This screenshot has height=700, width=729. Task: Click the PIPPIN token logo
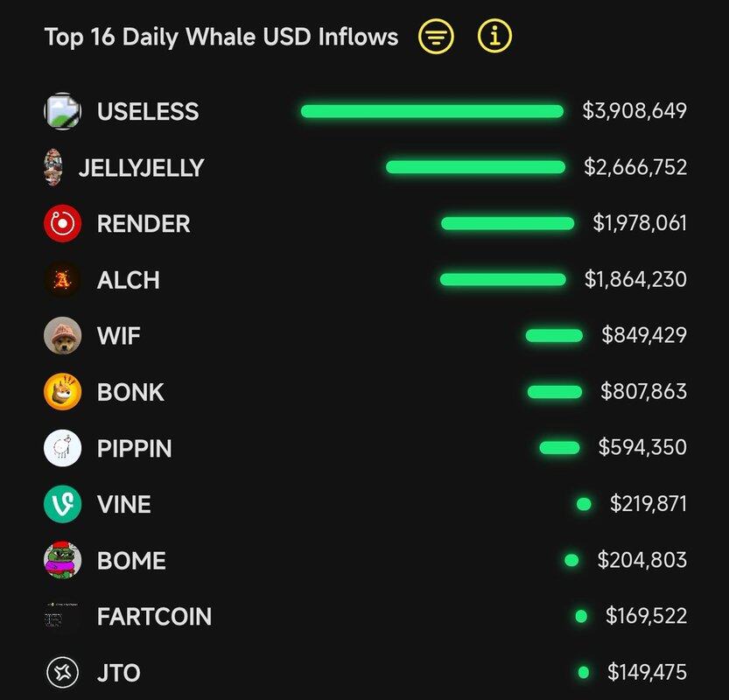click(x=62, y=448)
